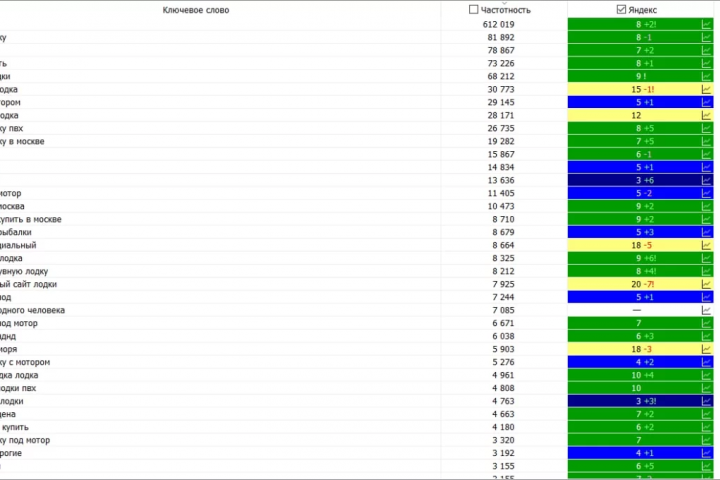
Task: View chart for the yellow 15 -1! position row
Action: click(706, 89)
